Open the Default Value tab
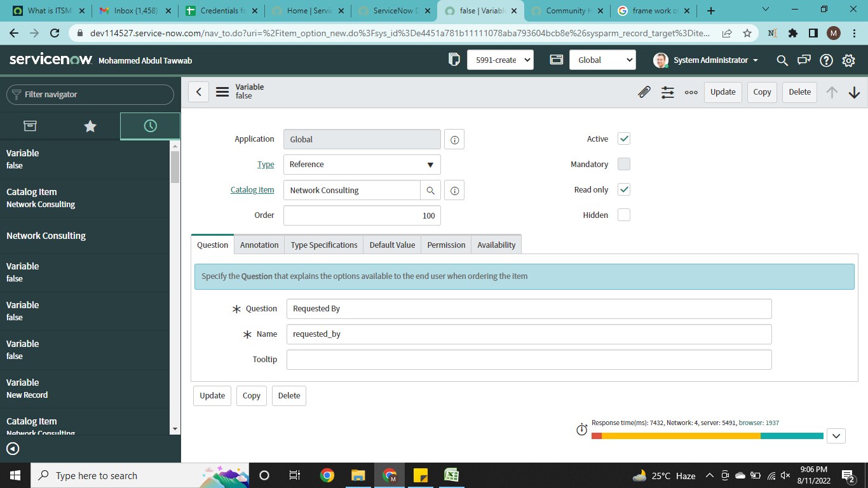Viewport: 868px width, 488px height. point(392,245)
